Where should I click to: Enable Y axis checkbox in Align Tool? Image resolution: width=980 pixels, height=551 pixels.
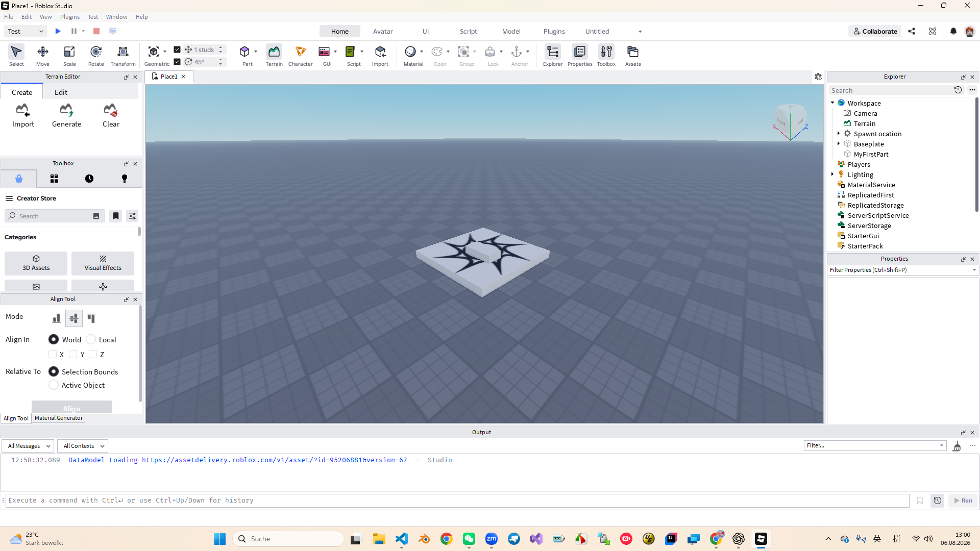[73, 354]
